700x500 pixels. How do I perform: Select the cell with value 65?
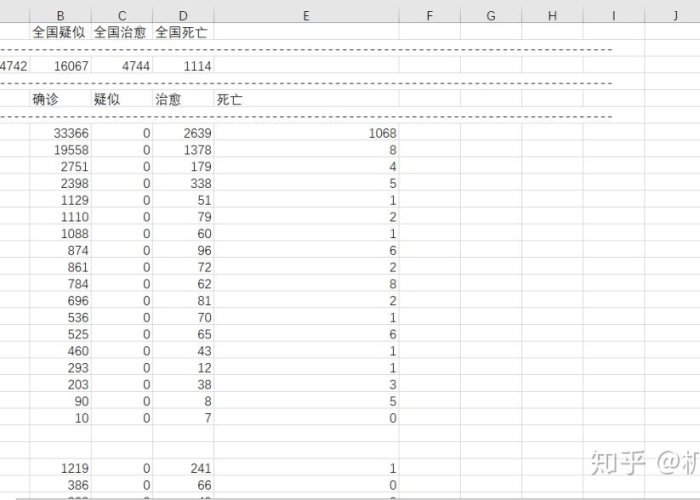click(x=183, y=333)
